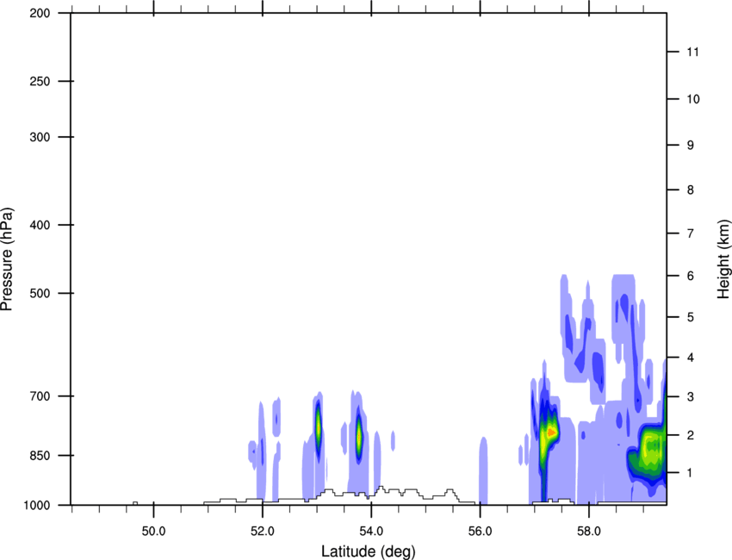
Task: Select the Height (km) axis title
Action: click(723, 258)
